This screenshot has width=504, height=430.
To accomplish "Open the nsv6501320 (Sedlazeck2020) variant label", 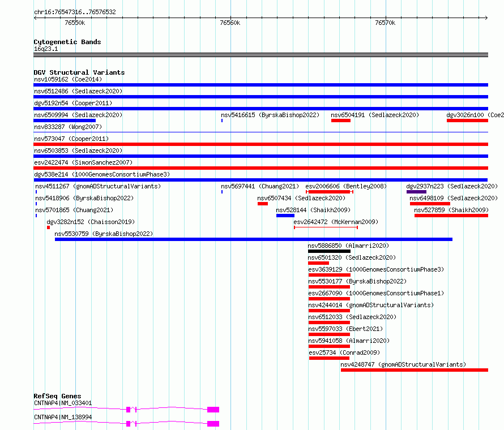I will (352, 257).
